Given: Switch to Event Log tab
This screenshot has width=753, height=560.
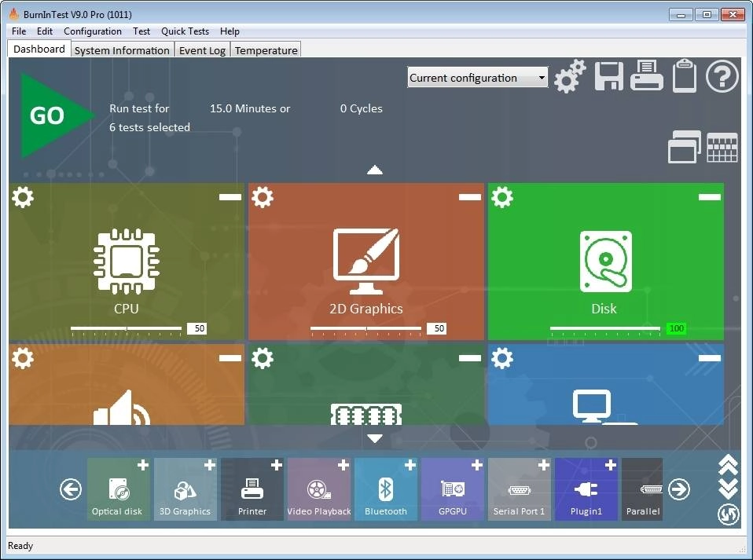Looking at the screenshot, I should coord(202,50).
